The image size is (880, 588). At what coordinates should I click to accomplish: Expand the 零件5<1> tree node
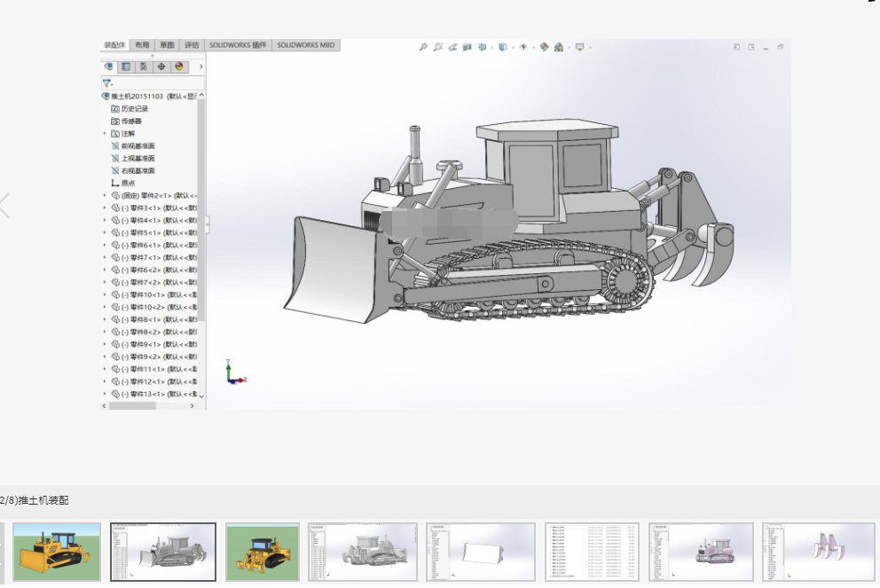pyautogui.click(x=105, y=233)
